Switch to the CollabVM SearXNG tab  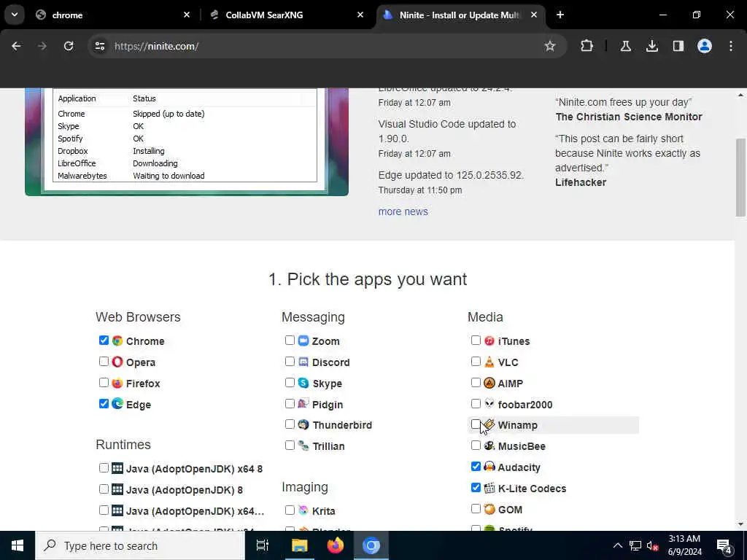[286, 15]
